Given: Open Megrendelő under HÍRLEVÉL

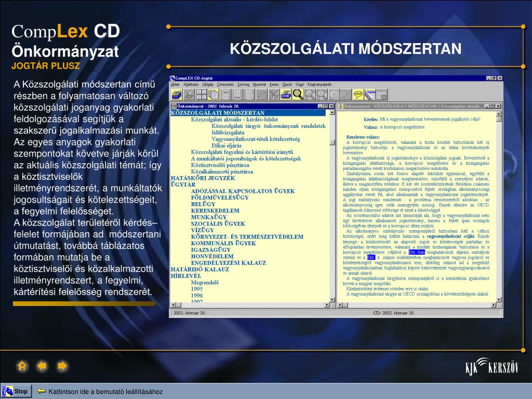Looking at the screenshot, I should [x=205, y=282].
